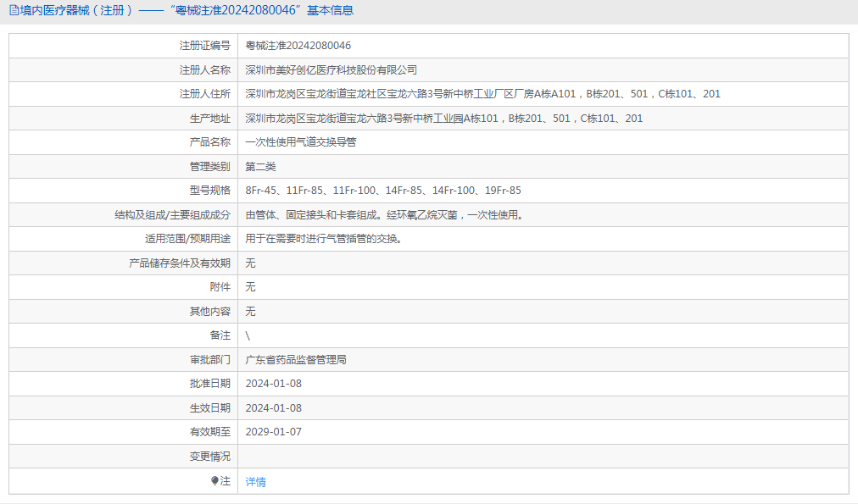This screenshot has height=504, width=858.
Task: Select the 生产地址 address value
Action: tap(443, 118)
